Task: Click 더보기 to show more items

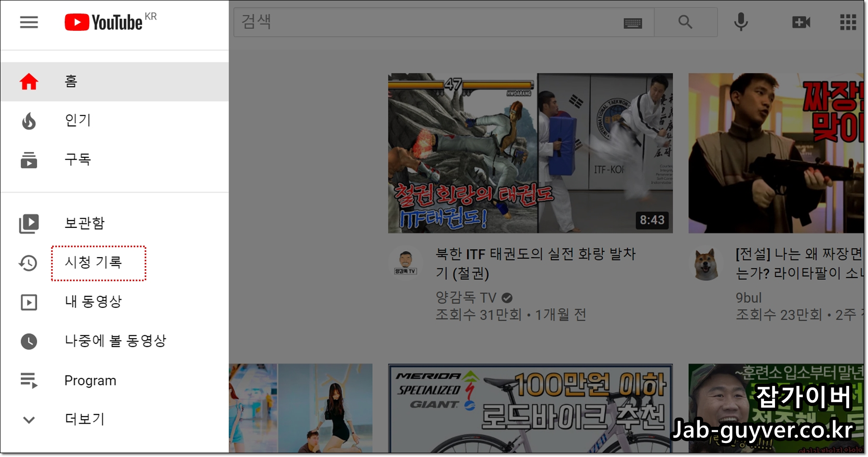Action: coord(114,419)
